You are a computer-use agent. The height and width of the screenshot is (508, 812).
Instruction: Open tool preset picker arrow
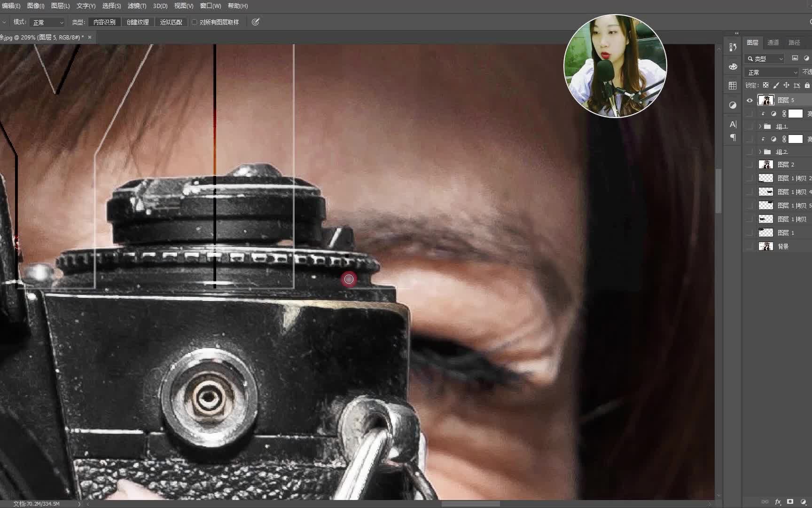4,22
